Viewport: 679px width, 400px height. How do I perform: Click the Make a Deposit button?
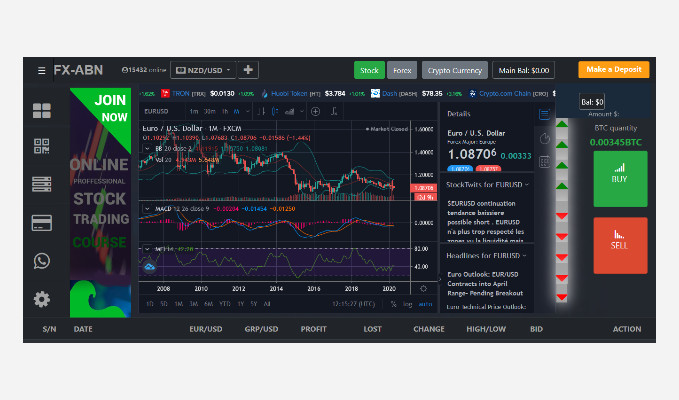tap(614, 70)
